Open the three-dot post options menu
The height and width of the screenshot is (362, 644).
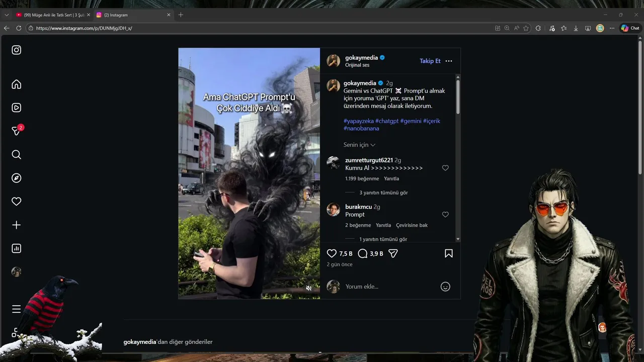[x=449, y=61]
